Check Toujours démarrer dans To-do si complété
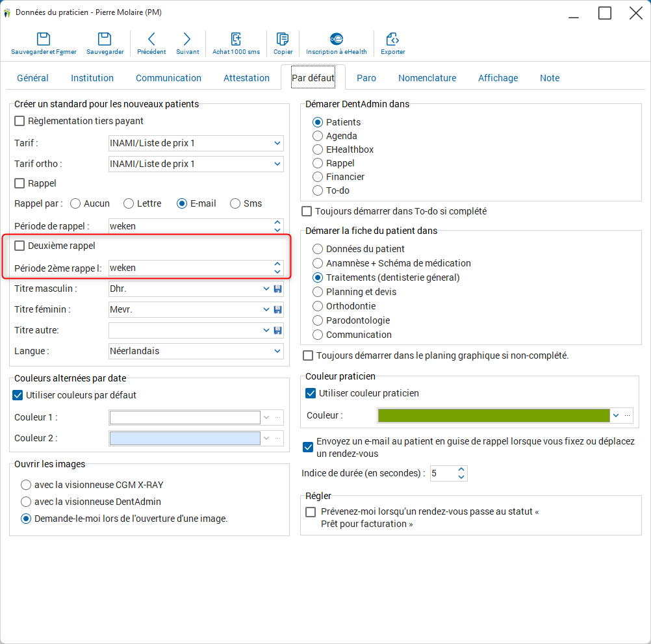Screen dimensions: 651x644 307,211
